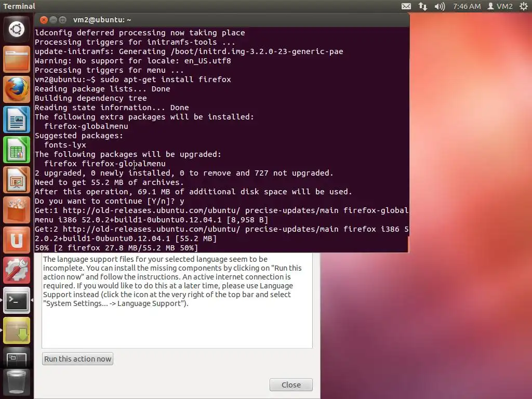Open the Files folder launcher icon
Viewport: 532px width, 399px height.
(17, 59)
